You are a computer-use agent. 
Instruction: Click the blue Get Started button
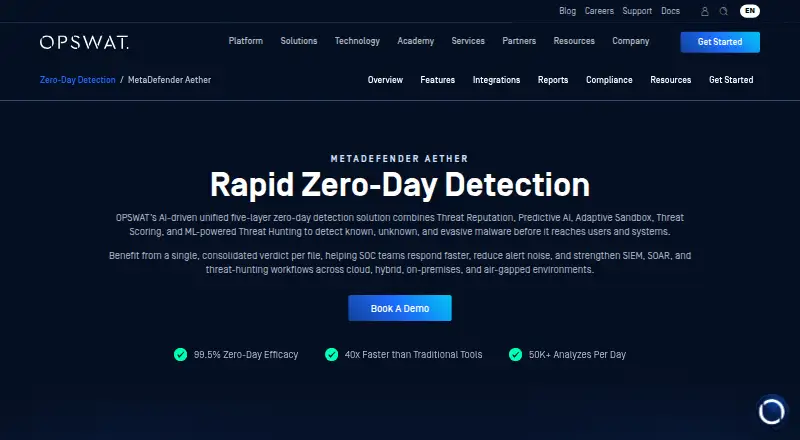coord(720,42)
